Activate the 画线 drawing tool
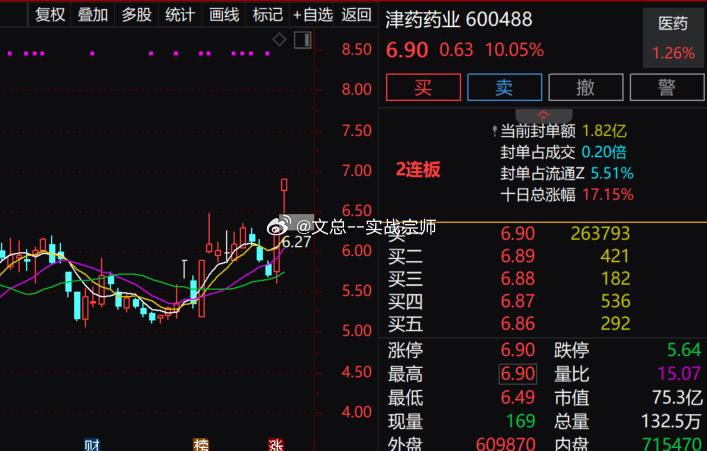This screenshot has width=707, height=451. (x=224, y=14)
